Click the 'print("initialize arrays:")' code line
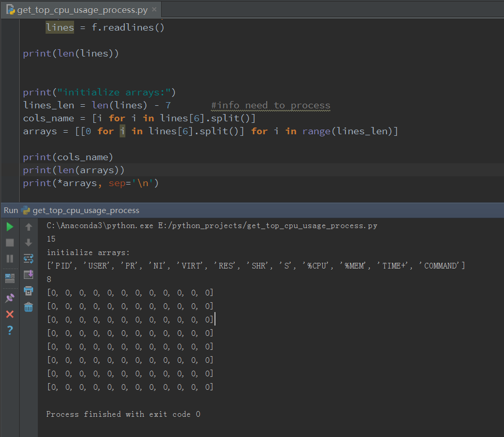 tap(99, 92)
